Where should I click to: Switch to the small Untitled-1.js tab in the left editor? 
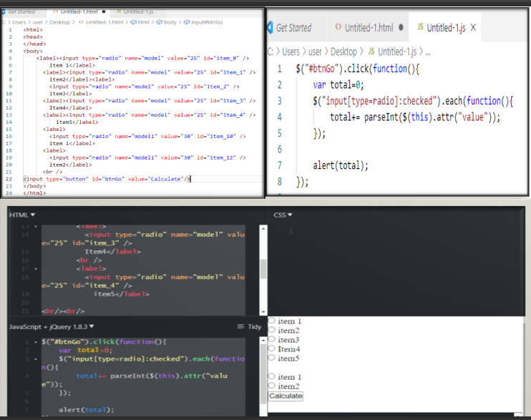[x=139, y=12]
